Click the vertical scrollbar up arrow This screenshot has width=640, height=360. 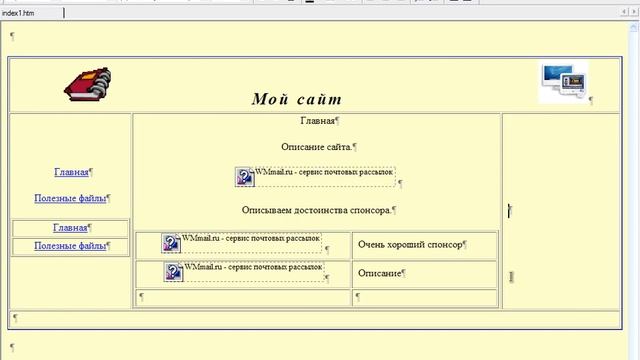634,27
